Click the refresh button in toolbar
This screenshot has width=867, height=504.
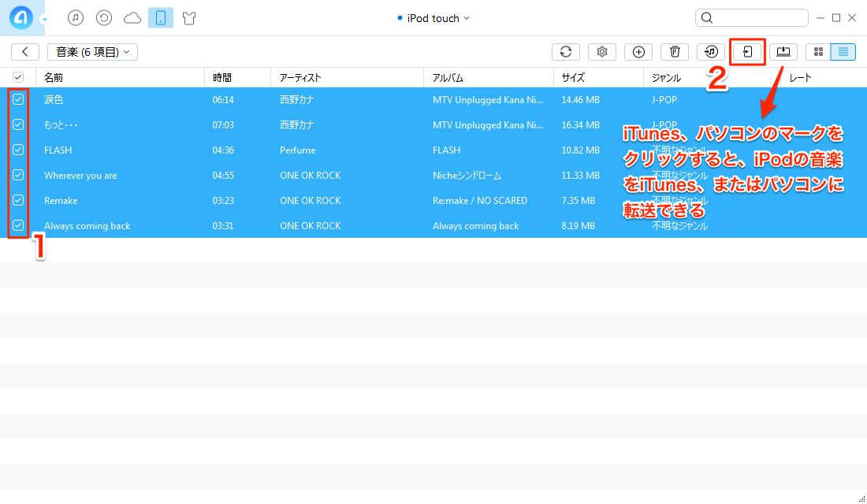pyautogui.click(x=566, y=52)
